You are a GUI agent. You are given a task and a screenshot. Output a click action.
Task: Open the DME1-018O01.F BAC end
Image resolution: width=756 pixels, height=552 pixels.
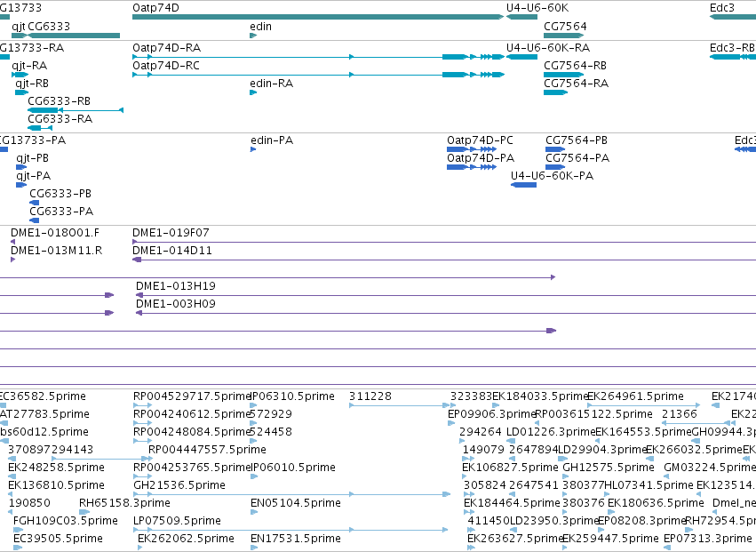click(13, 242)
